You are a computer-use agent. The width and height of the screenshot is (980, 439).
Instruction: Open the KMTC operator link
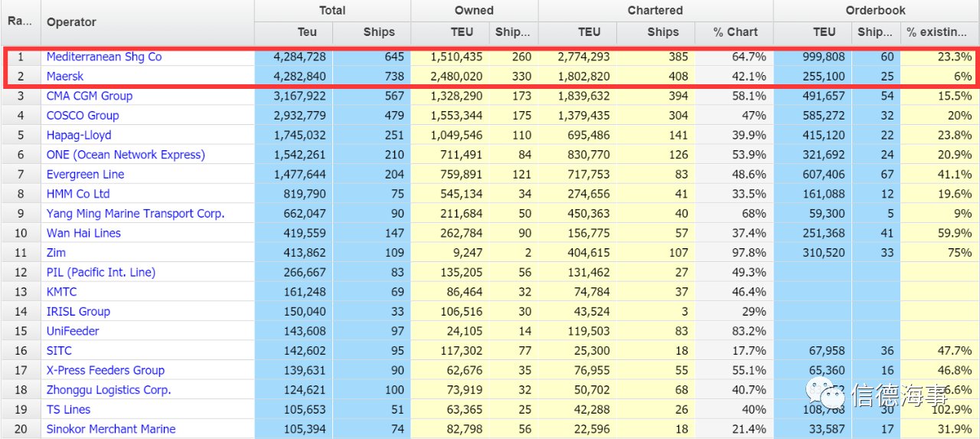(x=62, y=292)
